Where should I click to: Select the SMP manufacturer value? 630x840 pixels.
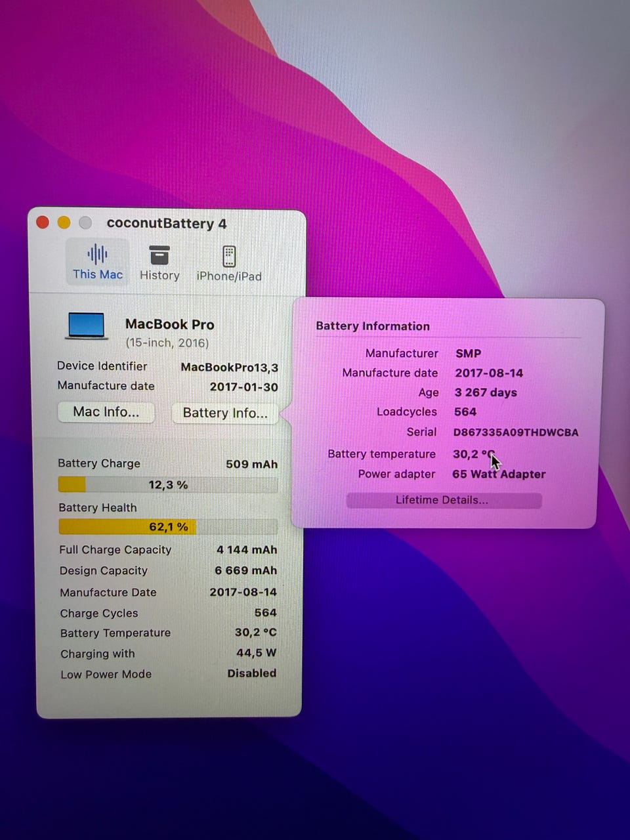(469, 353)
